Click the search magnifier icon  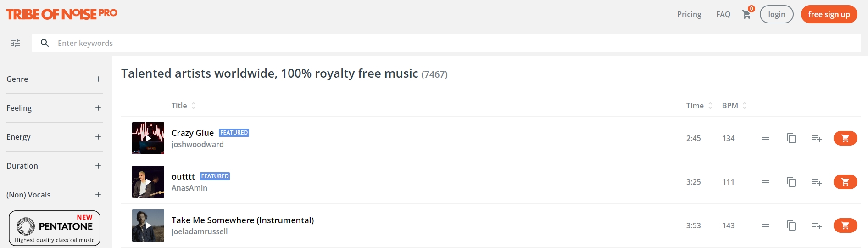coord(45,43)
